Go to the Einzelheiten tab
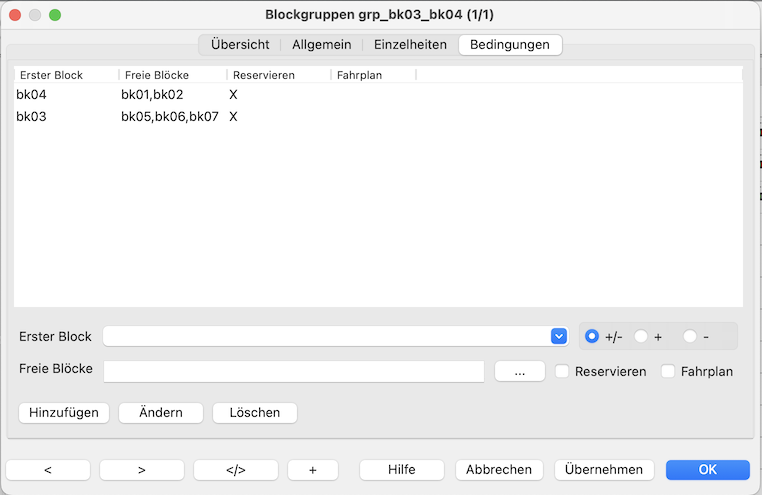The image size is (762, 495). 410,45
